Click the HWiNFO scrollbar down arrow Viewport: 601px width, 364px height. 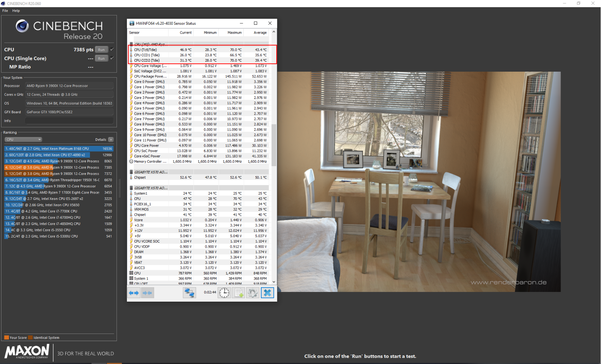(x=274, y=282)
